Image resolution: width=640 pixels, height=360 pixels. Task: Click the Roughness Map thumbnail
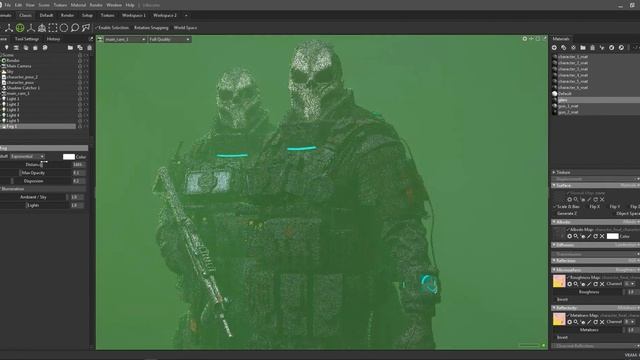tap(559, 281)
